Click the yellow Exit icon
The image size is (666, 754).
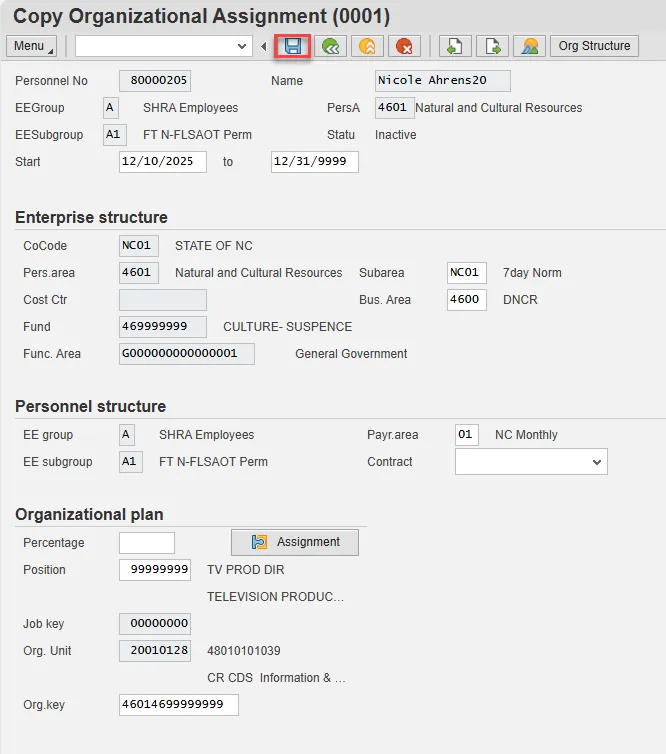pos(367,46)
